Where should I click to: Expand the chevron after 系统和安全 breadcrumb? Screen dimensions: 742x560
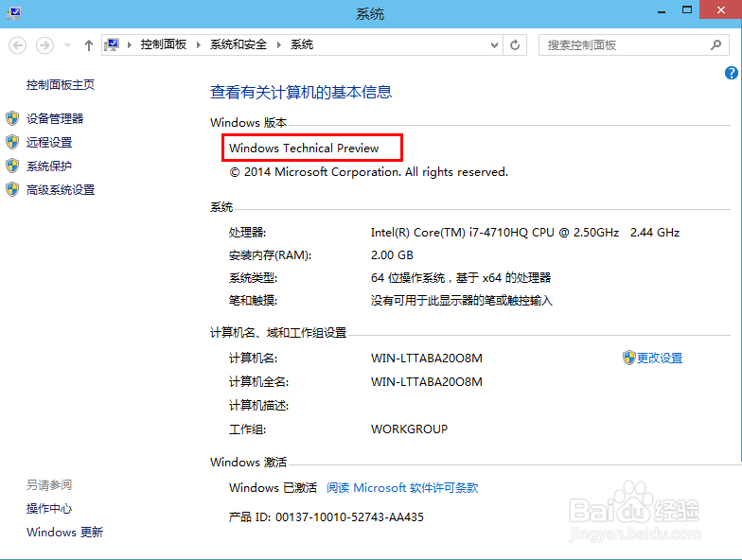click(x=279, y=45)
